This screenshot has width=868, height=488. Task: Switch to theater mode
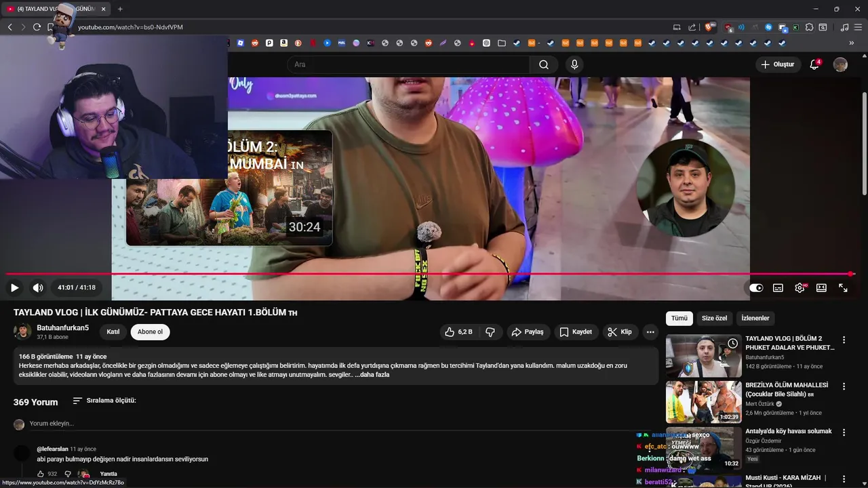(x=821, y=287)
